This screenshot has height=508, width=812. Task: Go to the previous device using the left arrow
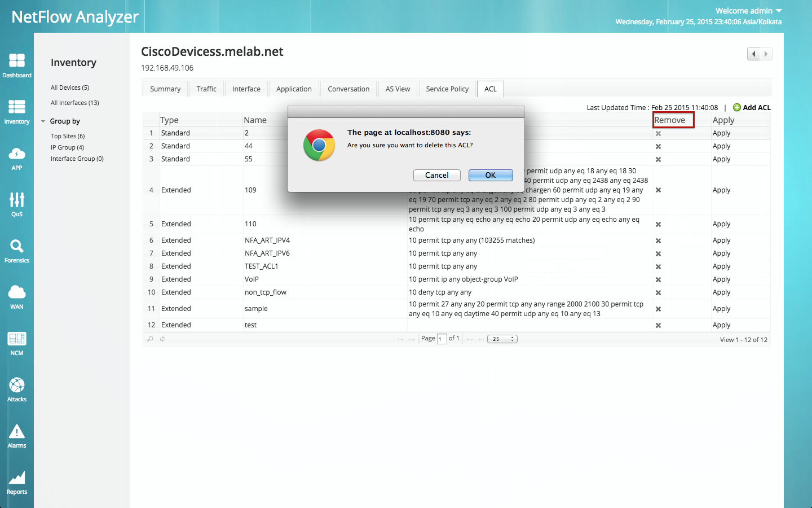tap(753, 54)
